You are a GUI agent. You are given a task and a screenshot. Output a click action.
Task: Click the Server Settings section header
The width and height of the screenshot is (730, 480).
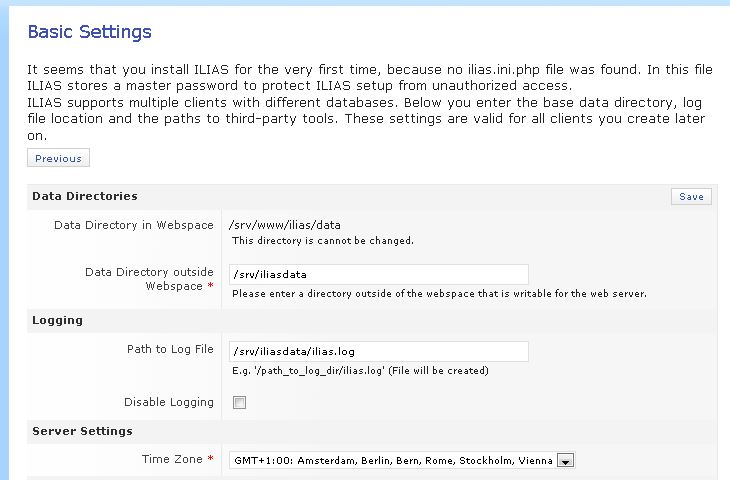click(x=82, y=431)
